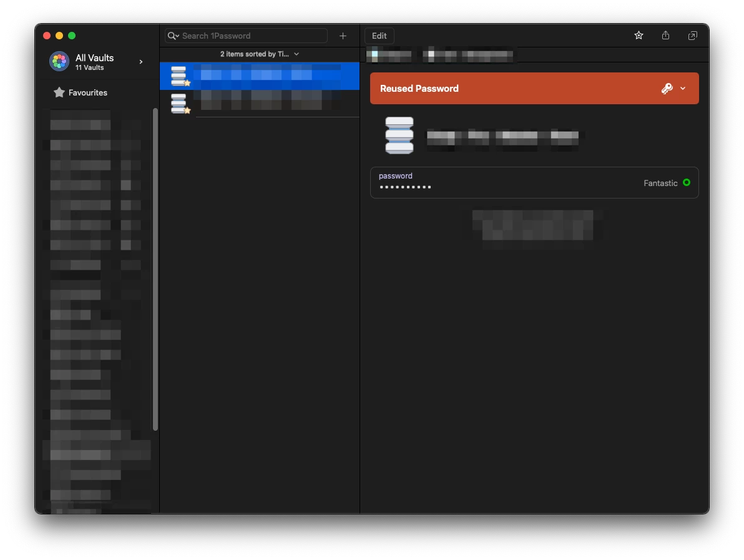Click the password field label

click(396, 175)
